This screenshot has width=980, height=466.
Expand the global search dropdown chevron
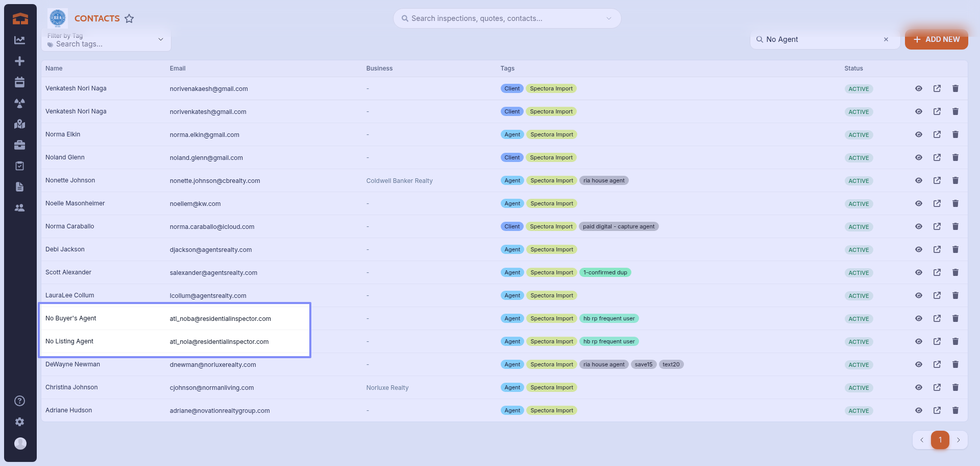608,18
